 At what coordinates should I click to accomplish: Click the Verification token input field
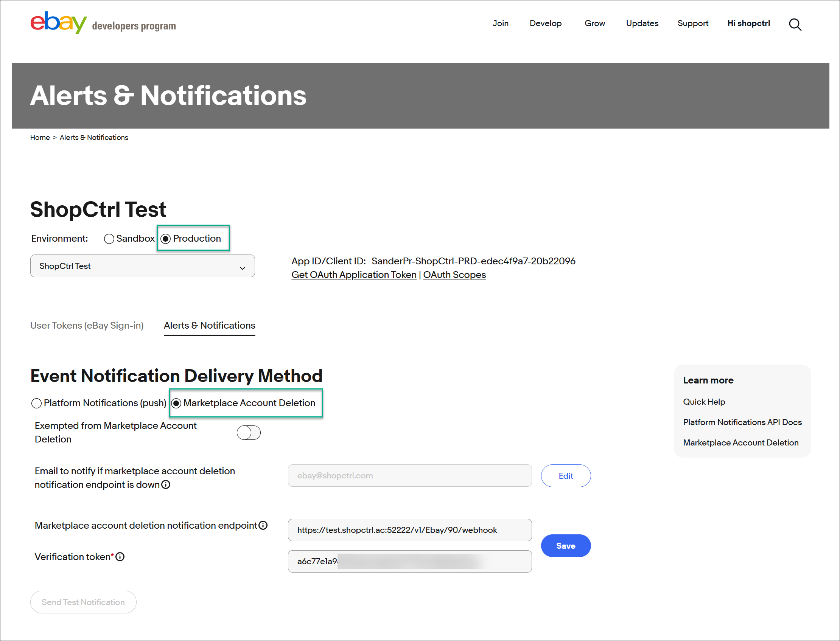409,561
